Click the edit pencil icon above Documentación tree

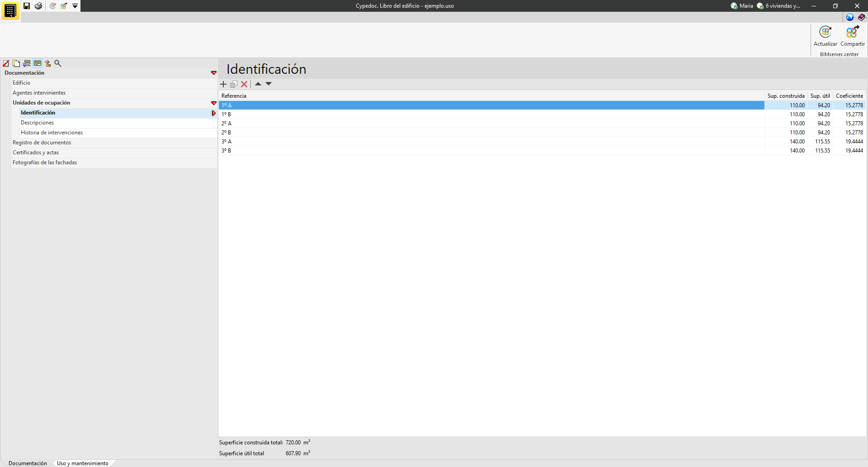pyautogui.click(x=6, y=63)
